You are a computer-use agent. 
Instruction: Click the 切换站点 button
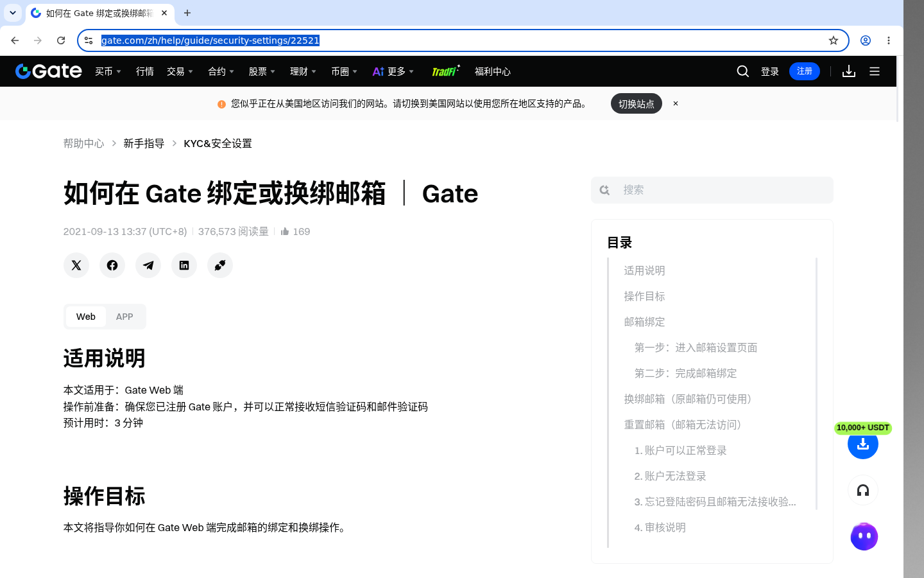point(637,103)
